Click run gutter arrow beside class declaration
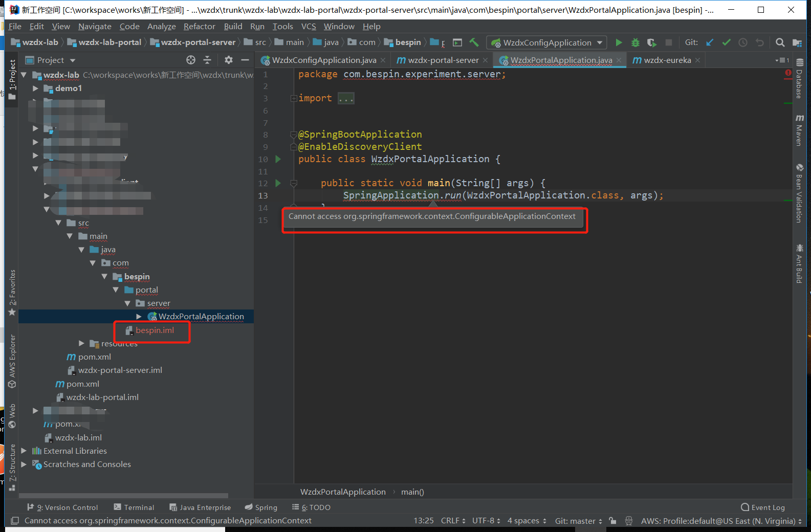The image size is (811, 532). [x=278, y=159]
